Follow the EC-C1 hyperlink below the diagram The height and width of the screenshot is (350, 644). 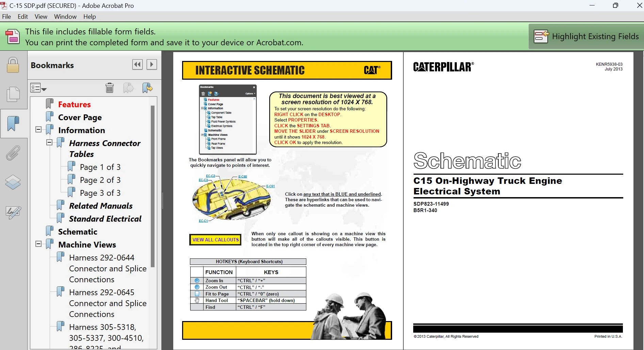(x=203, y=221)
